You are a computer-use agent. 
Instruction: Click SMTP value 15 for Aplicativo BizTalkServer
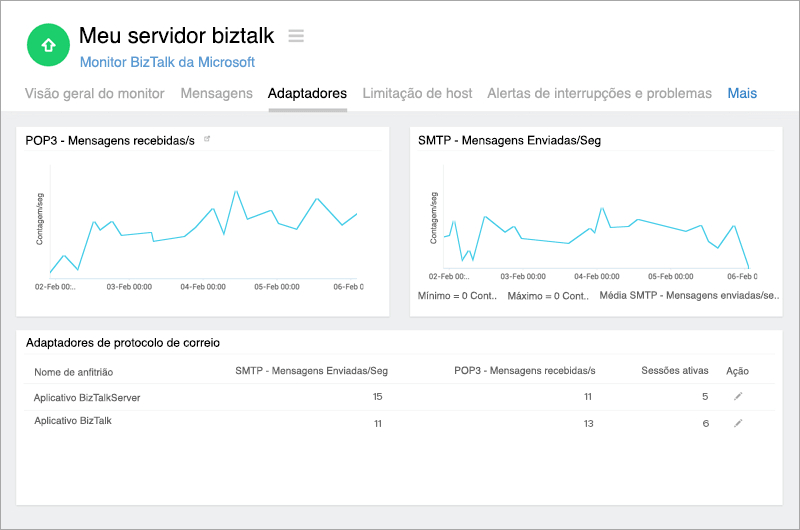click(378, 396)
